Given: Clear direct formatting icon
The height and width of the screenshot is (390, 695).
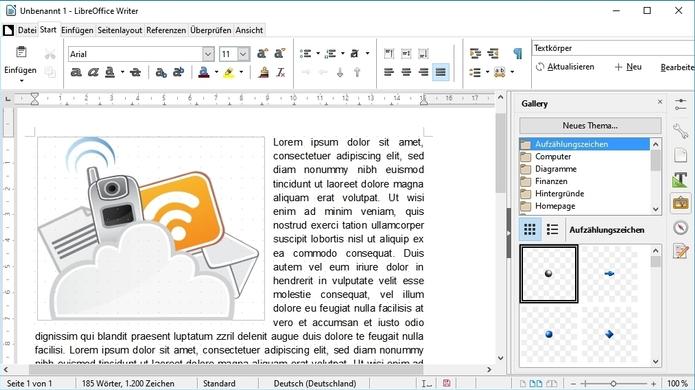Looking at the screenshot, I should click(281, 72).
